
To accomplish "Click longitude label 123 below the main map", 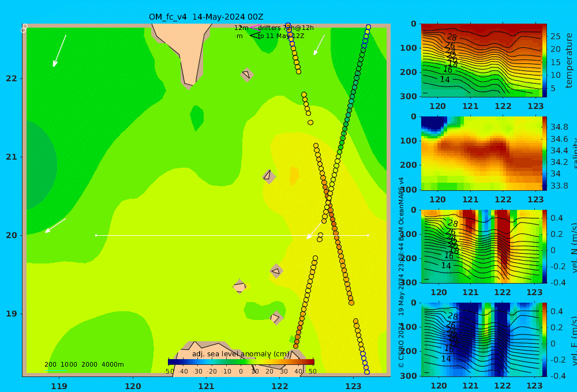I will 354,386.
